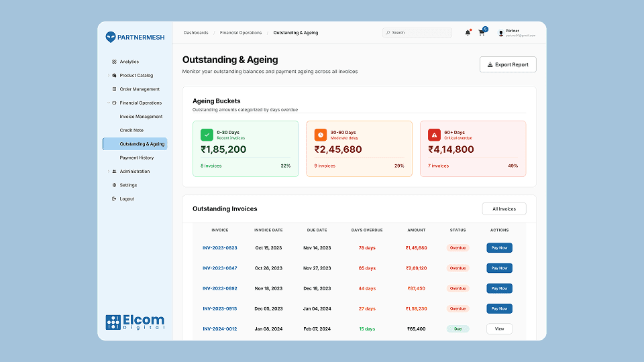Expand the Administration sidebar section
Viewport: 644px width, 362px height.
[109, 172]
